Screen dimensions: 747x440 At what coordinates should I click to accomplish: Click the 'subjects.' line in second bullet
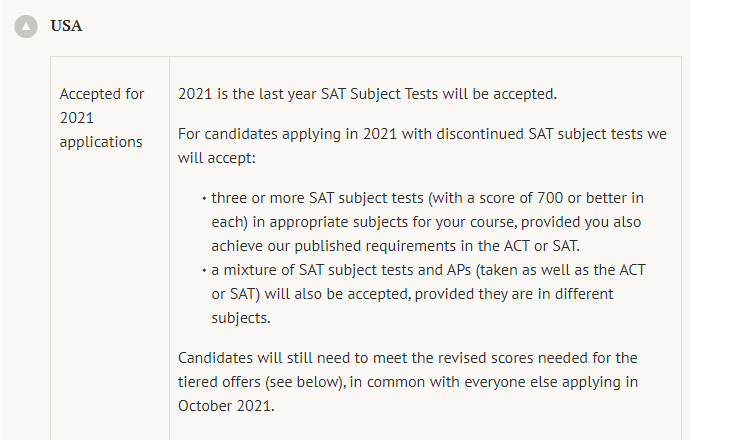(241, 318)
